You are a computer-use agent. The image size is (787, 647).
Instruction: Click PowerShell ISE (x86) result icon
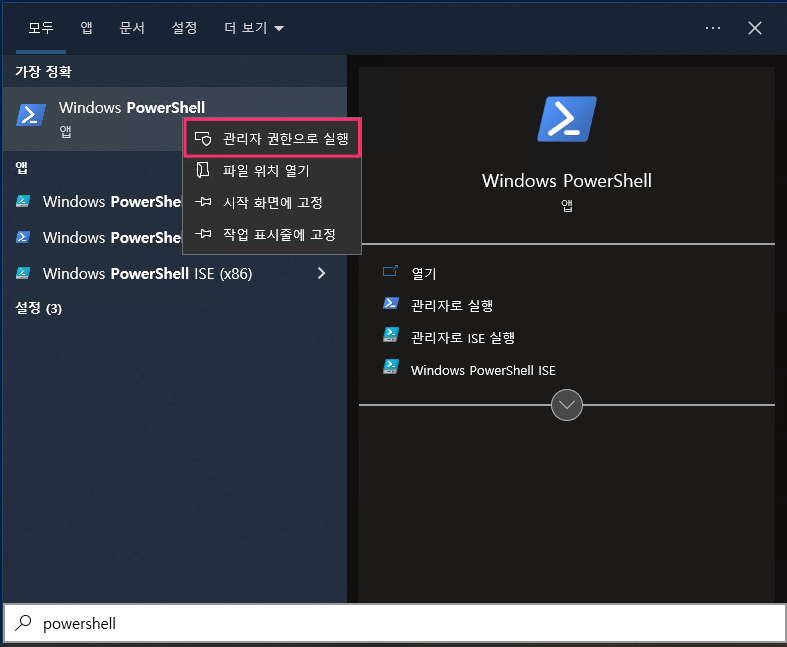(23, 273)
